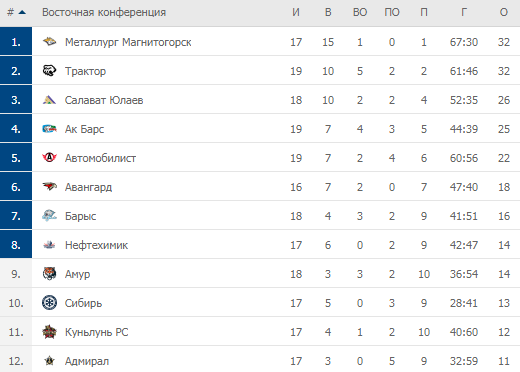Sort standings by the О points column
Viewport: 520px width, 372px height.
504,12
